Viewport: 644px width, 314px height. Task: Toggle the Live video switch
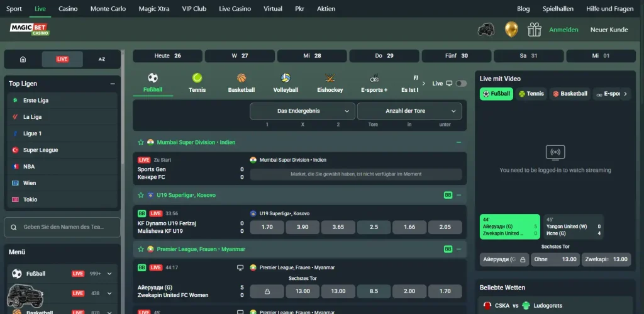point(461,84)
